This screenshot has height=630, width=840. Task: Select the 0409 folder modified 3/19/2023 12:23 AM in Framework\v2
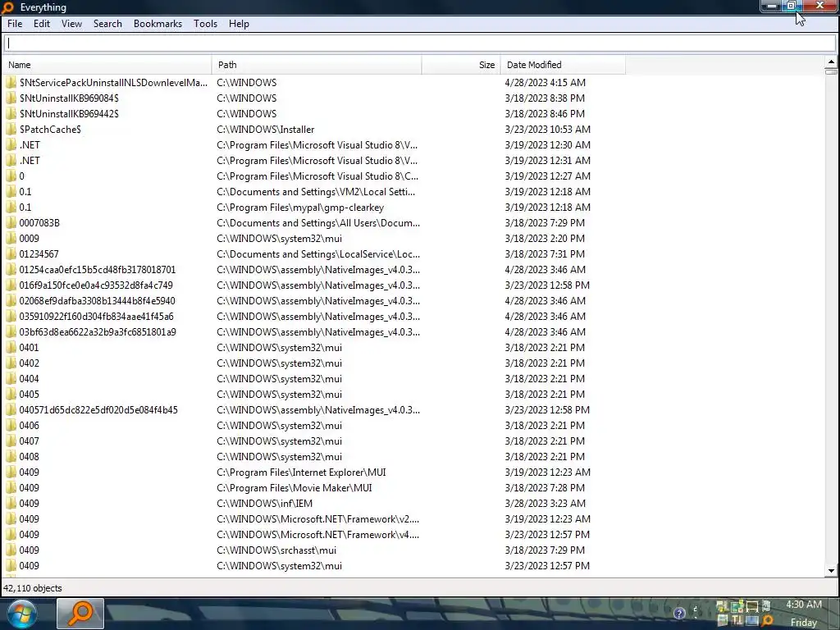pos(29,518)
